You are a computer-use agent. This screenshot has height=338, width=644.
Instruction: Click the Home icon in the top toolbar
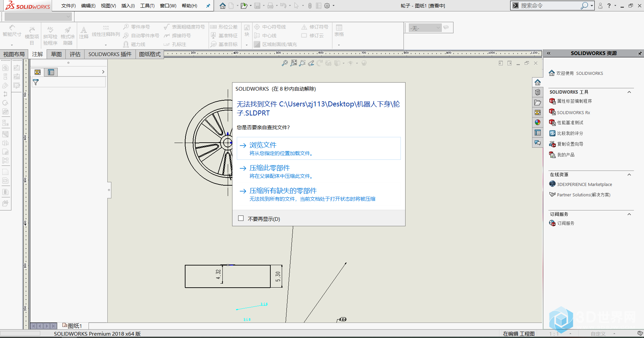(223, 6)
